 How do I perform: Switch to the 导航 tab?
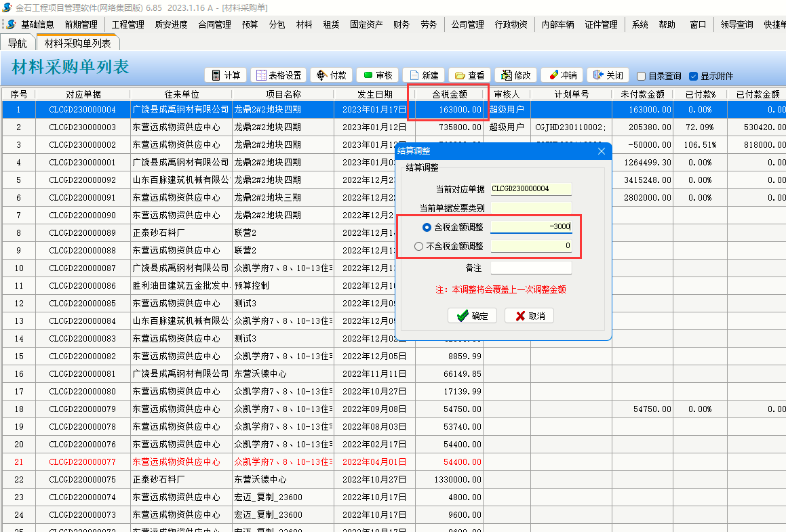coord(18,43)
